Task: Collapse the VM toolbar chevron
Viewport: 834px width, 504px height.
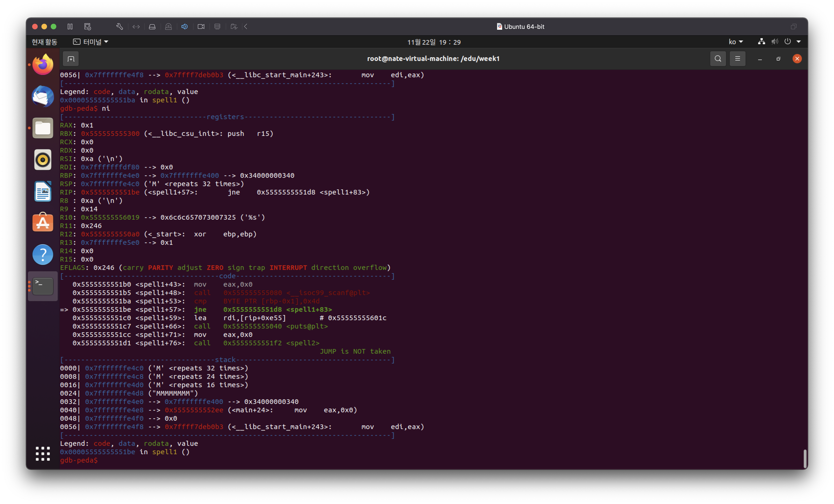Action: 246,26
